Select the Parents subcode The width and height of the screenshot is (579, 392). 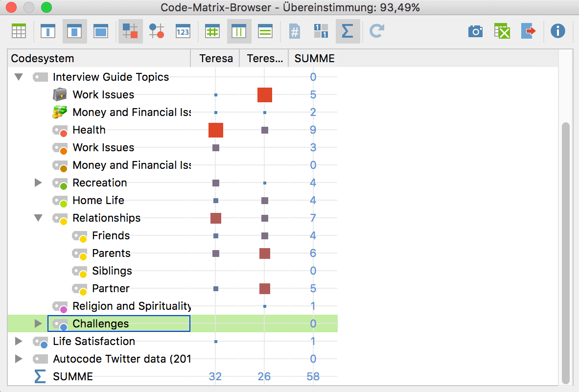[111, 253]
